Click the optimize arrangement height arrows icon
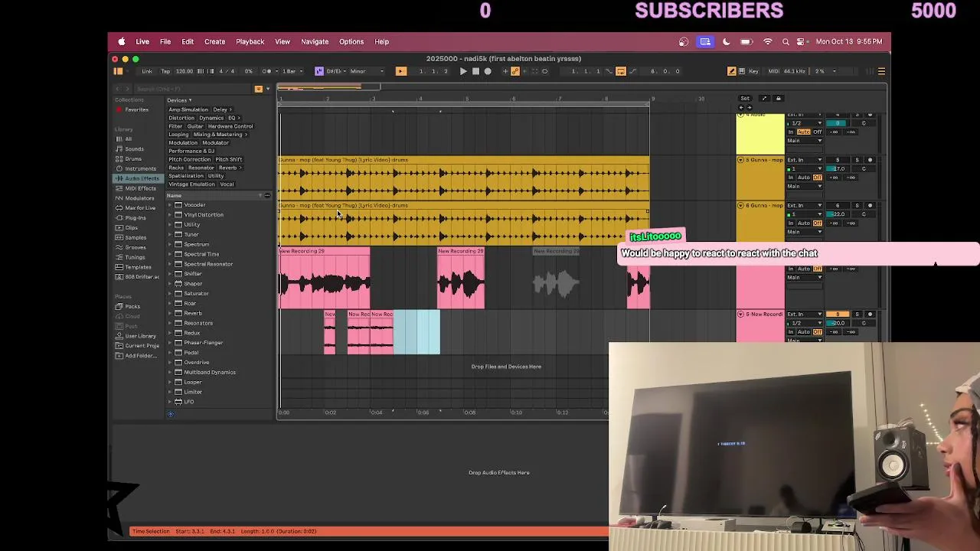 tap(763, 98)
